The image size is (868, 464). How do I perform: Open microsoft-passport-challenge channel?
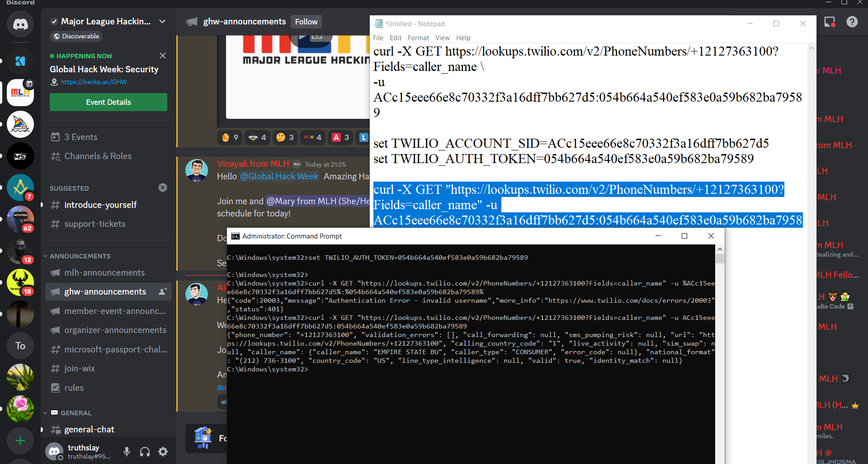click(108, 349)
